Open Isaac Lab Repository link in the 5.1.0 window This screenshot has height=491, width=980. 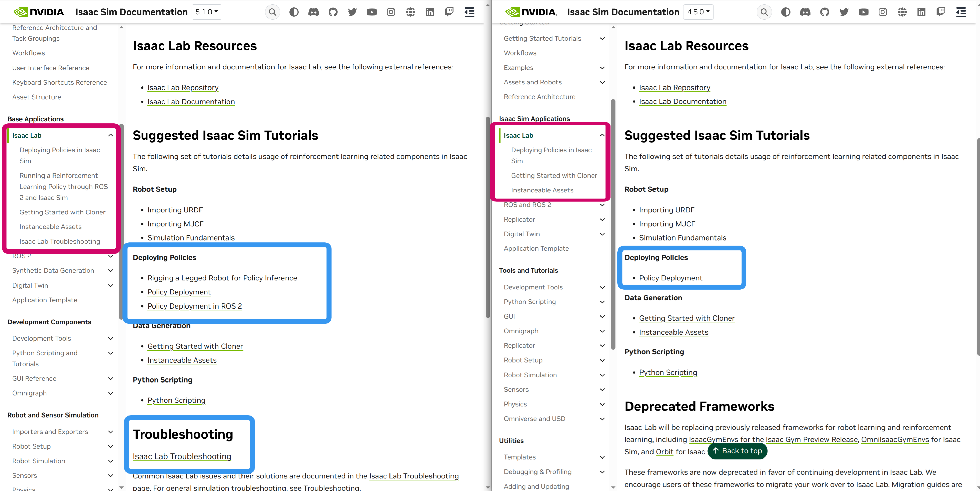[x=183, y=88]
